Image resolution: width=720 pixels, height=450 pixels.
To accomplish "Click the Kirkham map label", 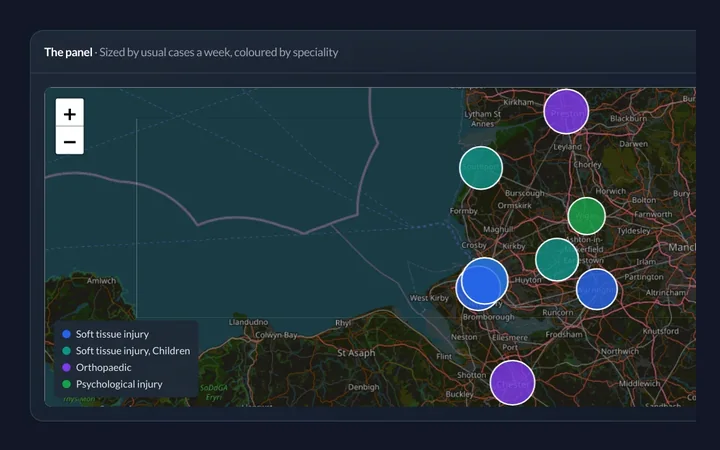I will pos(518,102).
